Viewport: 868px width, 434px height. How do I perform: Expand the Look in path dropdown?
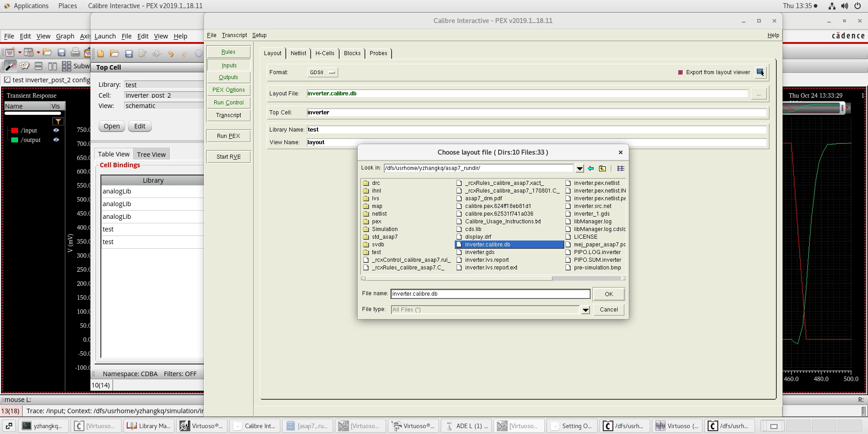pyautogui.click(x=580, y=168)
